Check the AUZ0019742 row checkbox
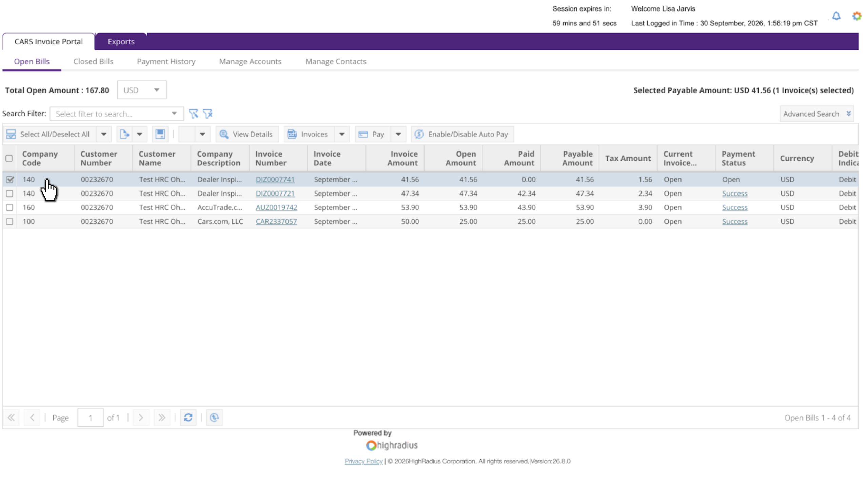The width and height of the screenshot is (868, 487). [9, 207]
